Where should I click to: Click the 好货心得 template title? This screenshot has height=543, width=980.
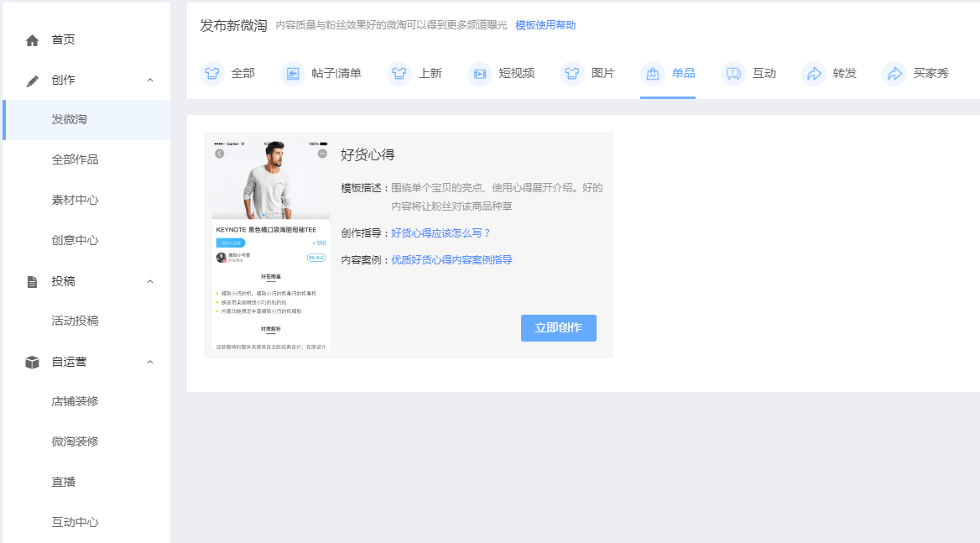click(367, 155)
